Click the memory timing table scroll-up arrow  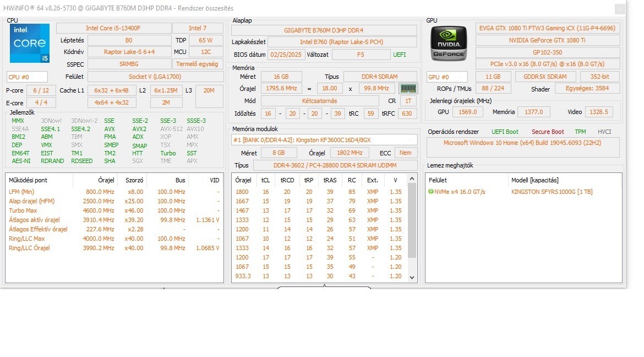(412, 178)
